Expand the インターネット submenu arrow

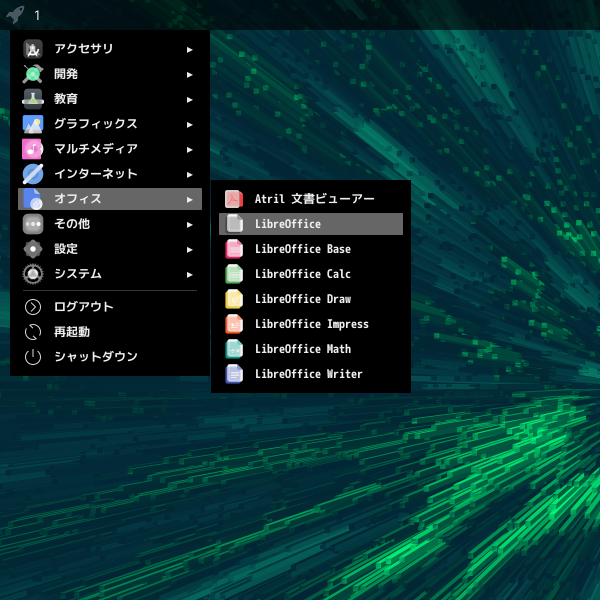click(189, 174)
